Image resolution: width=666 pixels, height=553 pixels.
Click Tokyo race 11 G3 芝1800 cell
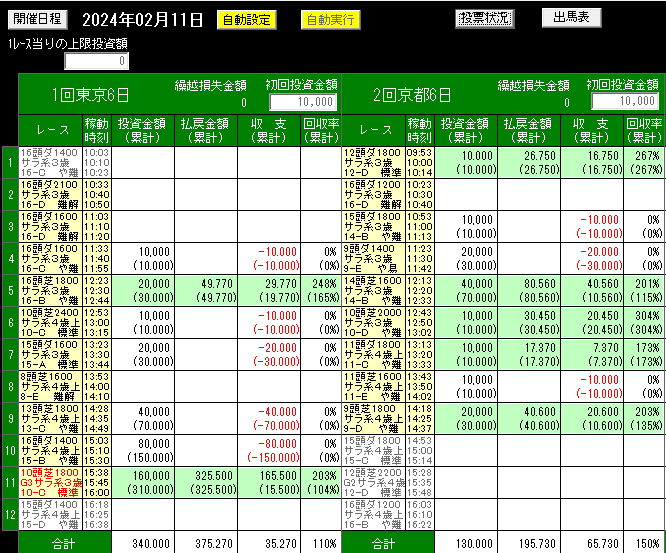coord(50,482)
